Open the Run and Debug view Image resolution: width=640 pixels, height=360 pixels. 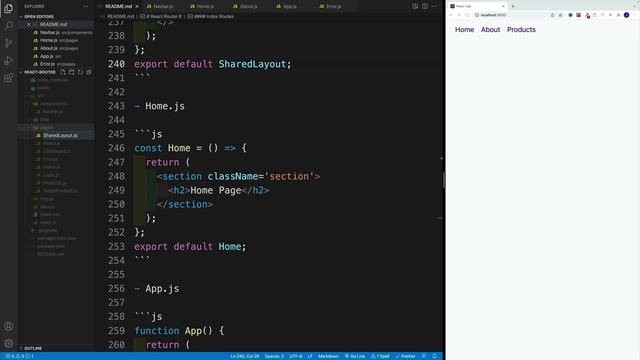[8, 60]
